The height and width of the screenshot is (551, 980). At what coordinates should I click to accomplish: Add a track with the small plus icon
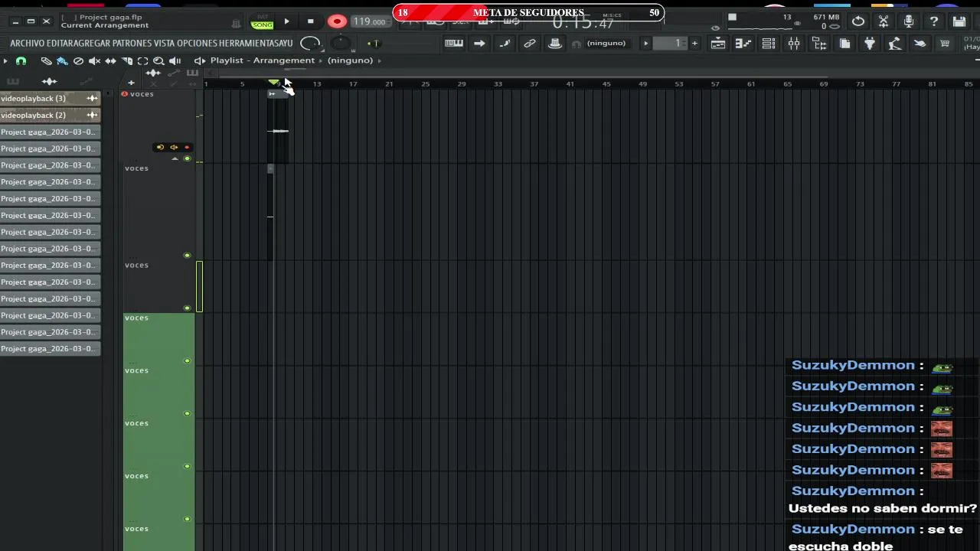pos(131,82)
